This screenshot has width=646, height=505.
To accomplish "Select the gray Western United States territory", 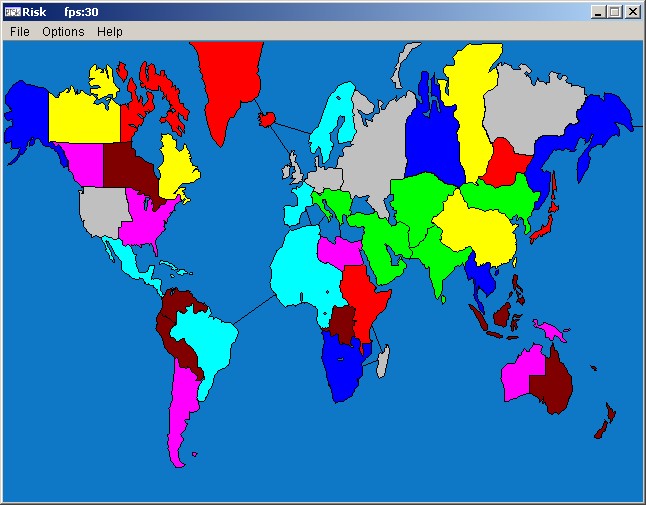I will [x=103, y=211].
